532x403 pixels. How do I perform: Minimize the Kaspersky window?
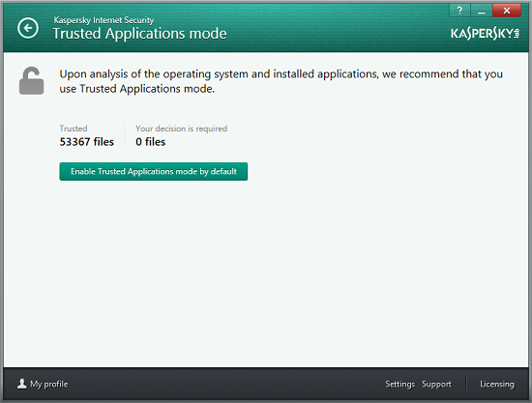[482, 11]
